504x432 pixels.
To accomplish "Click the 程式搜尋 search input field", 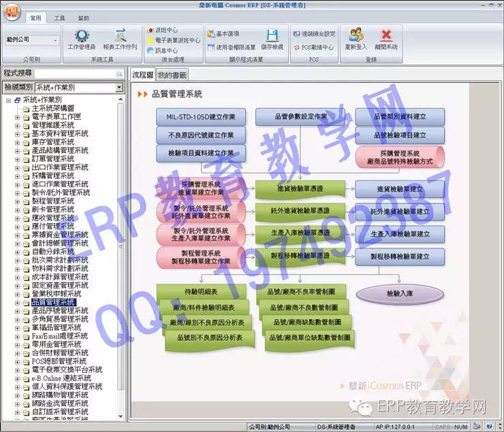I will pos(78,73).
